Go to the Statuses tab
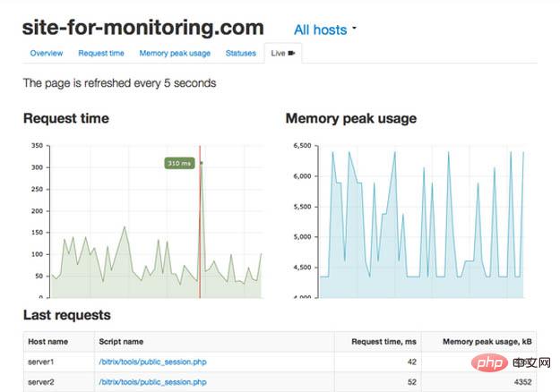Viewport: 560px width, 392px height. [x=241, y=53]
